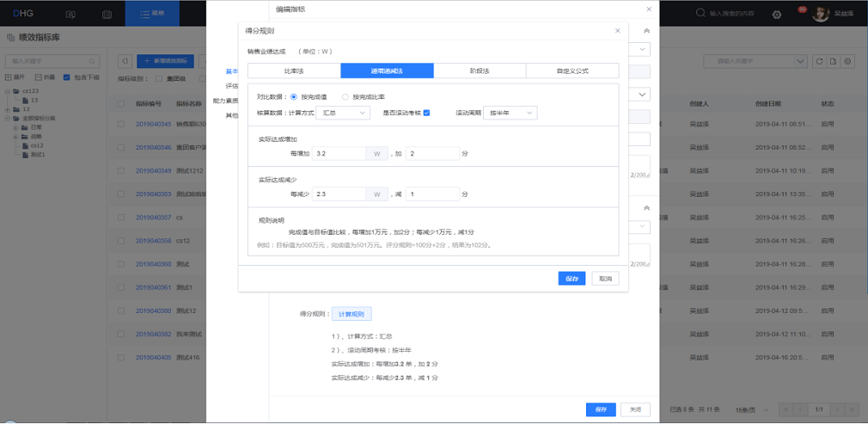Collapse the section with double-chevron up icon
The width and height of the screenshot is (868, 424).
646,30
